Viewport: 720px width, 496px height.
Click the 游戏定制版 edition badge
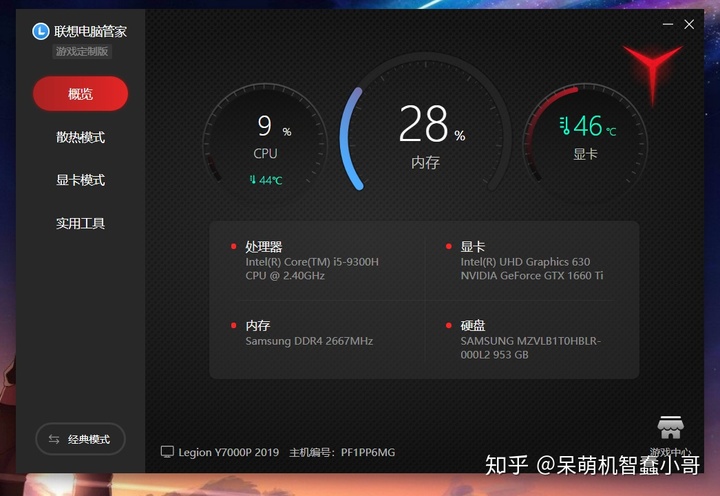click(x=82, y=51)
